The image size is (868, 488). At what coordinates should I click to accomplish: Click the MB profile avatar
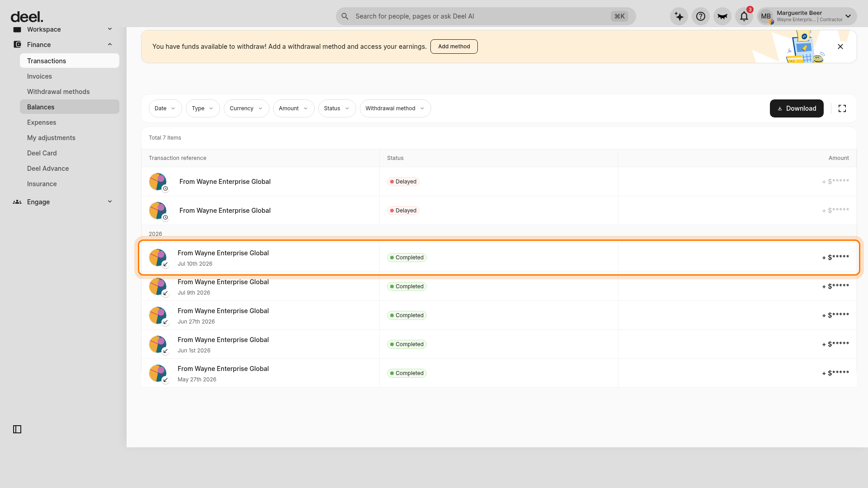click(x=766, y=16)
